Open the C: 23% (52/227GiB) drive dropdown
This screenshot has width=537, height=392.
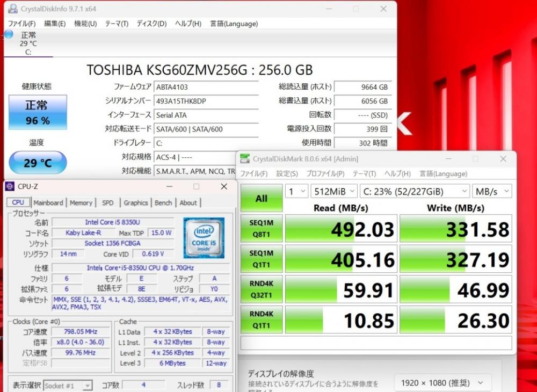[x=415, y=191]
